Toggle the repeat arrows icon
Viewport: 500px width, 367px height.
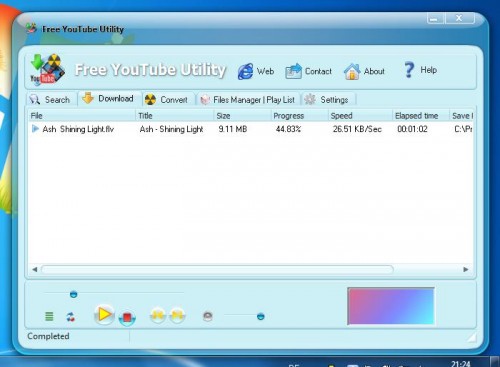70,317
